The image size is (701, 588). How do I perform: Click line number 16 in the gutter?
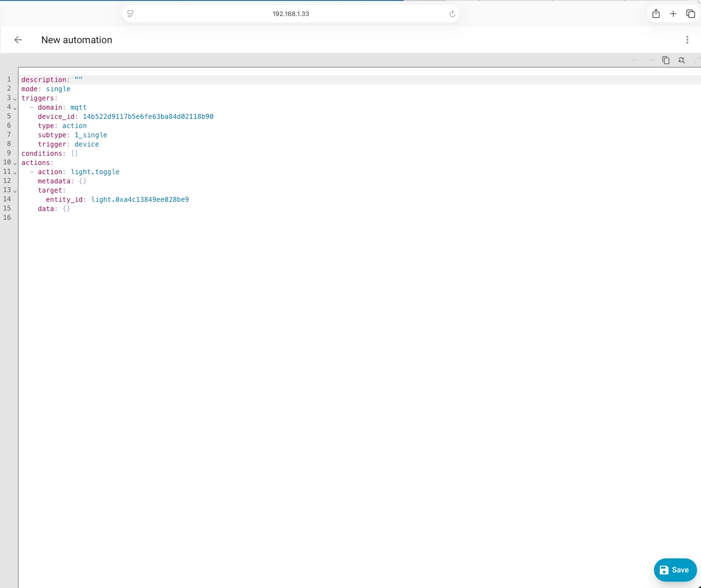tap(7, 217)
